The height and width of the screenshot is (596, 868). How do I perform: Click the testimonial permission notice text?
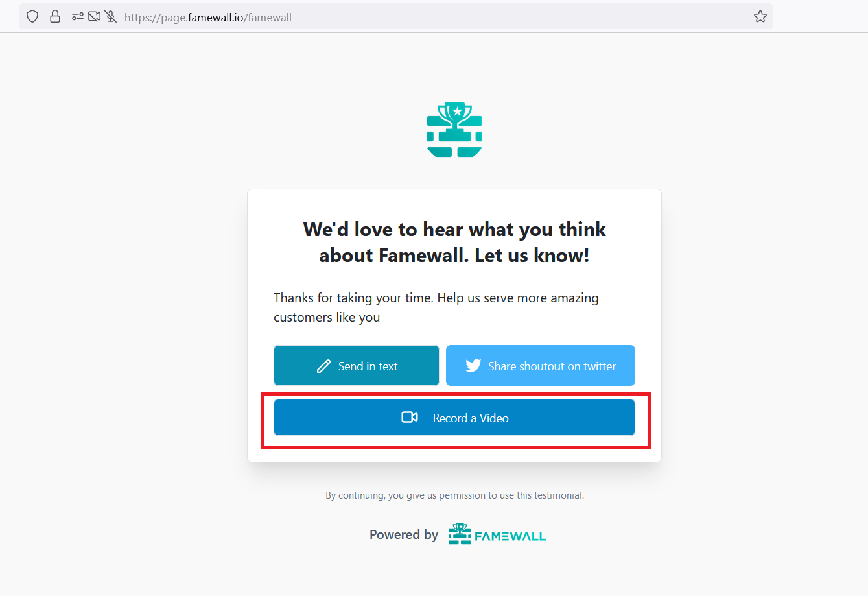[454, 495]
